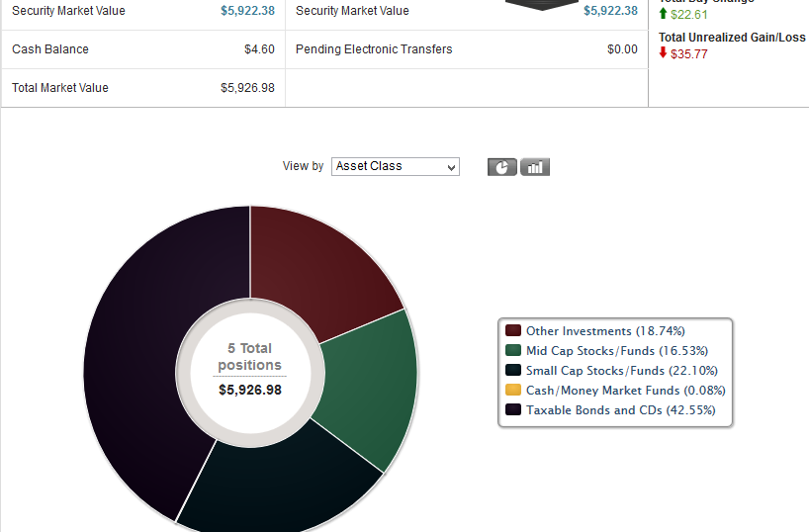The width and height of the screenshot is (809, 532).
Task: Select Other Investments (18.74%) legend label
Action: [605, 331]
